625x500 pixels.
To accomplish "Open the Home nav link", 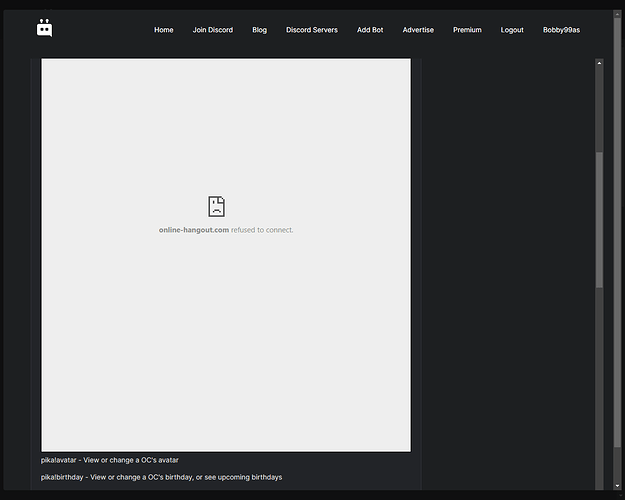I will click(163, 30).
